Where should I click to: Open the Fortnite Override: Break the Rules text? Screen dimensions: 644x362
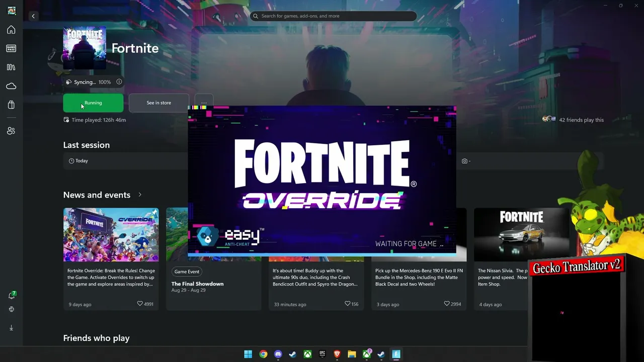(x=111, y=277)
